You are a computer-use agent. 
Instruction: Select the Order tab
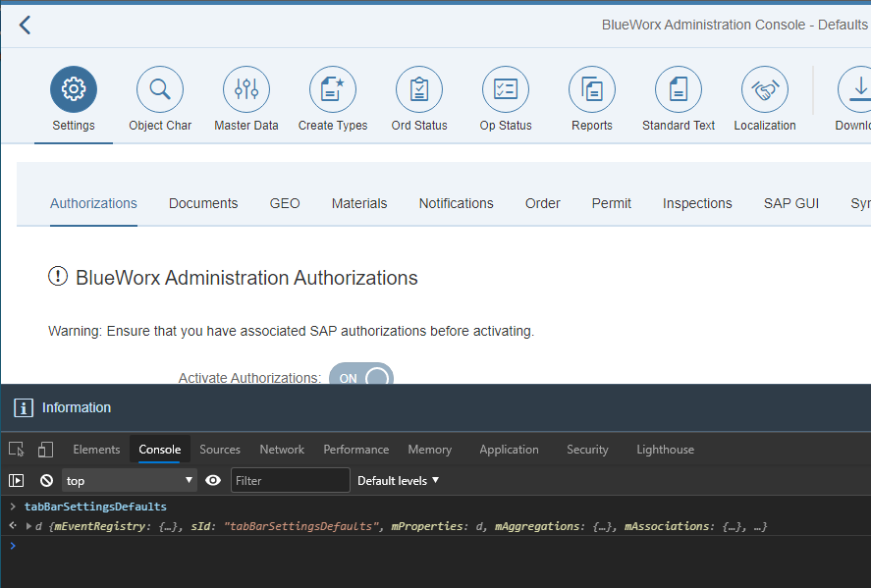coord(543,204)
